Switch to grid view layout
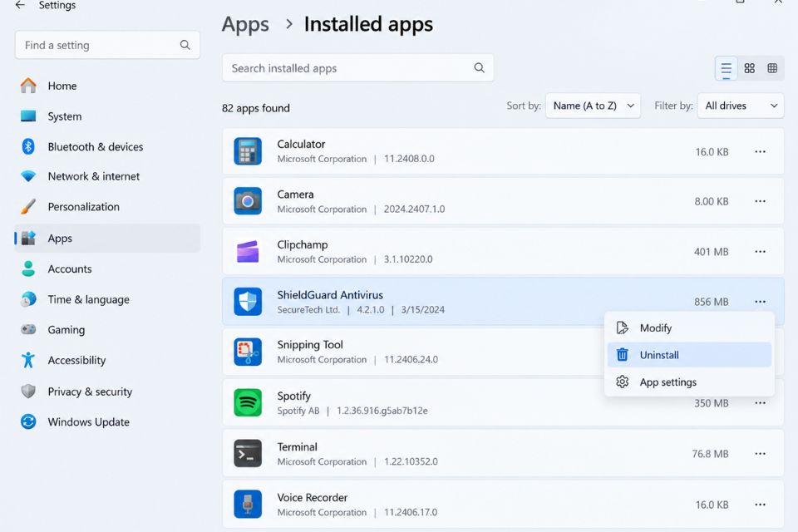 tap(749, 68)
